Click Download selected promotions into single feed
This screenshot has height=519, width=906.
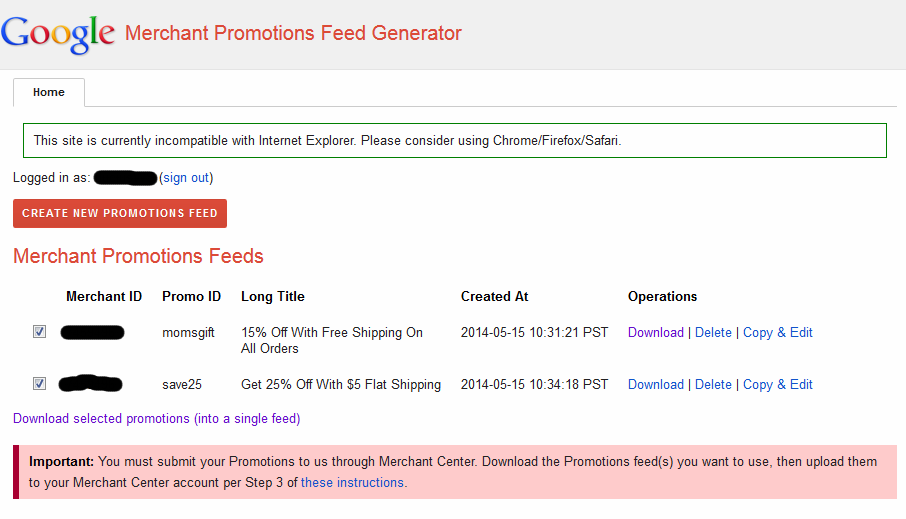tap(157, 418)
